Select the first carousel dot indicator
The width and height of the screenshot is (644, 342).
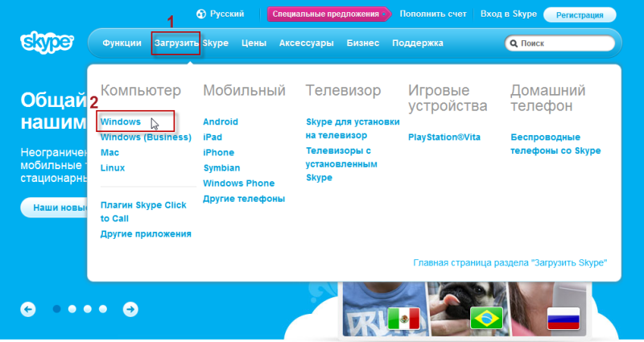(57, 309)
